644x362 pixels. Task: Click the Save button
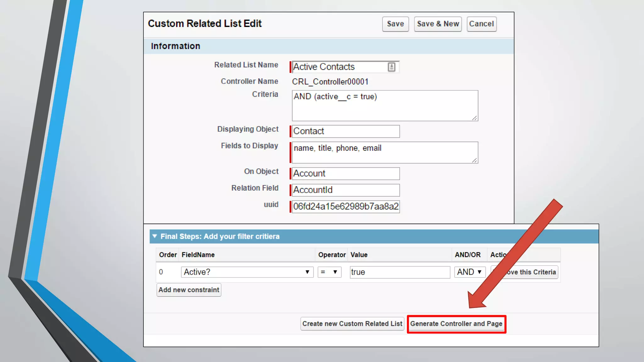395,24
